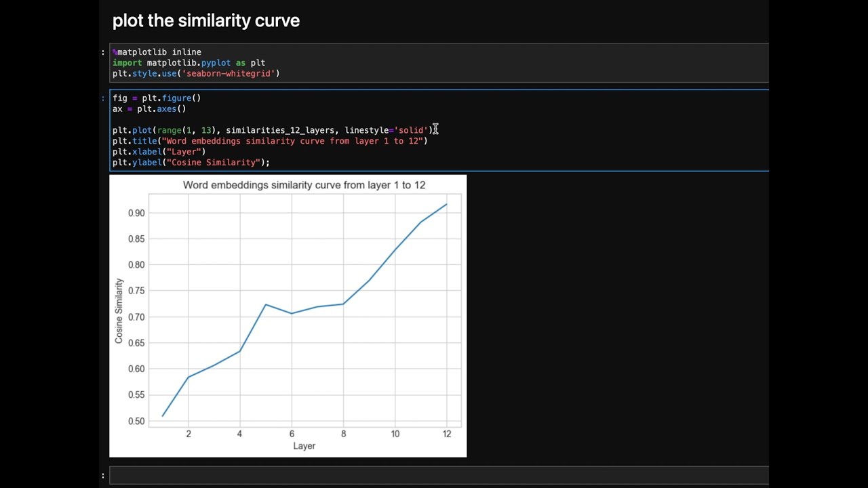This screenshot has width=868, height=488.
Task: Click "similarities_12_layers" in the plt.plot call
Action: coord(280,130)
